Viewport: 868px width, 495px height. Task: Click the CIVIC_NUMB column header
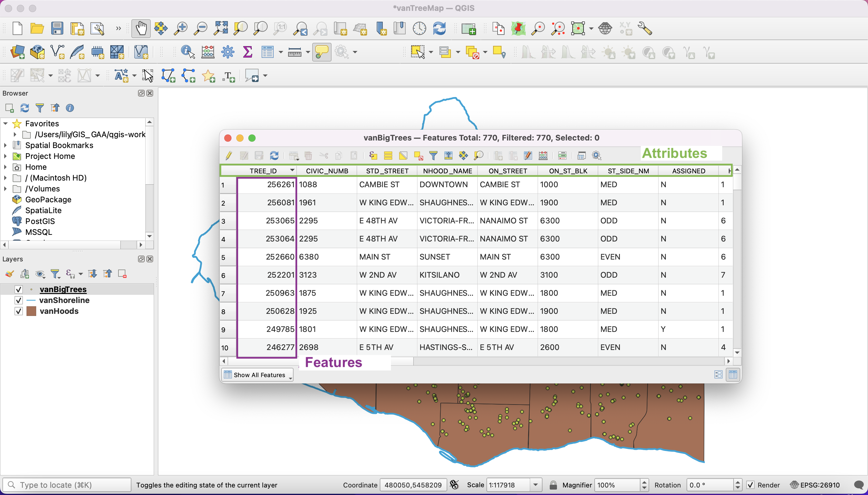[327, 171]
